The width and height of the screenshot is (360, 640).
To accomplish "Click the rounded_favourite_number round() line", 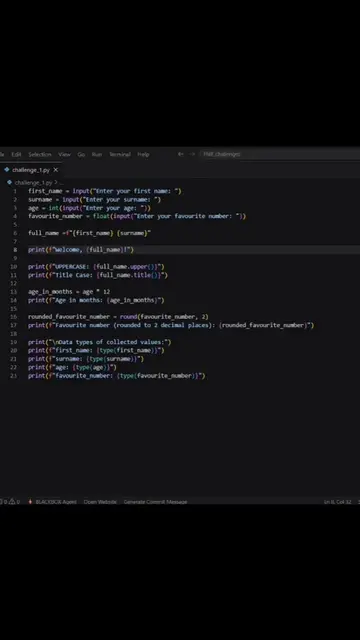I will click(118, 317).
